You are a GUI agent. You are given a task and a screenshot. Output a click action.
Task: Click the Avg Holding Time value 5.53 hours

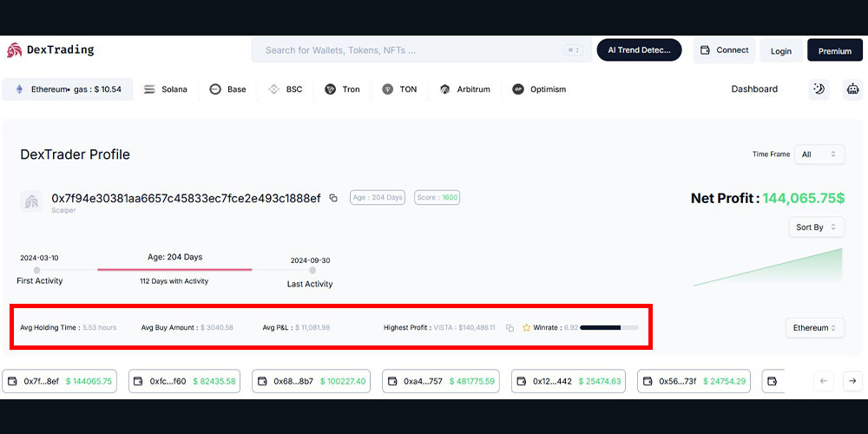[100, 328]
